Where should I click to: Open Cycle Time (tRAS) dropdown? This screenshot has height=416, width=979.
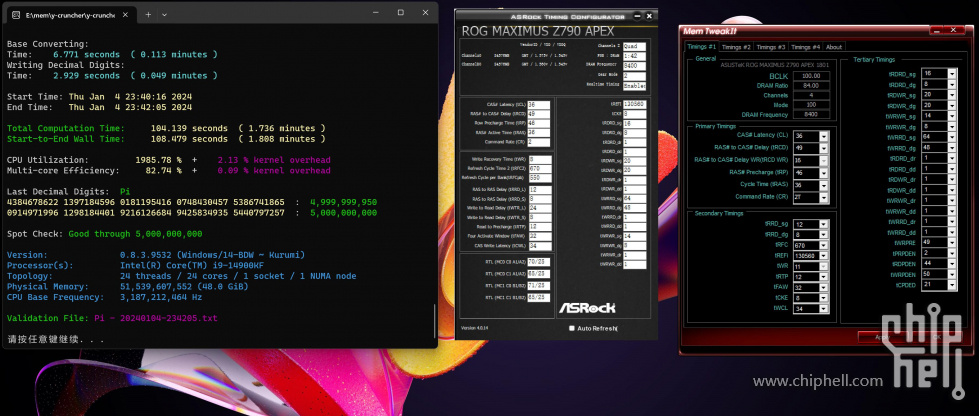coord(824,185)
